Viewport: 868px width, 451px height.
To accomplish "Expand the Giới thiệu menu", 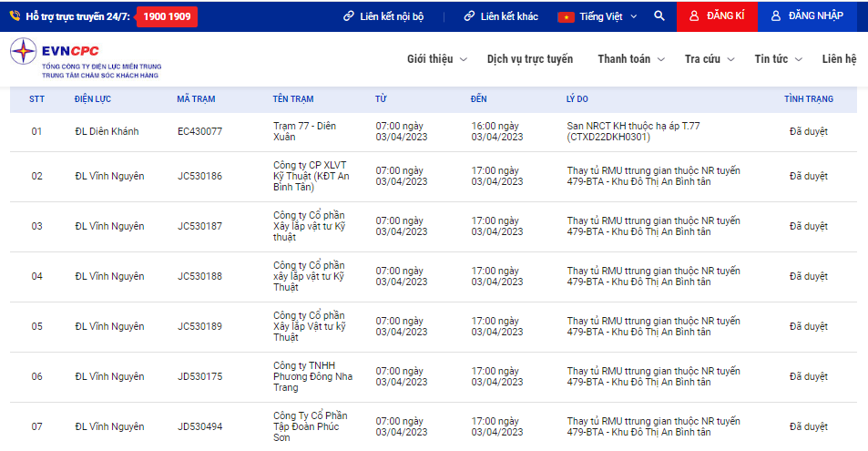I will pos(436,59).
